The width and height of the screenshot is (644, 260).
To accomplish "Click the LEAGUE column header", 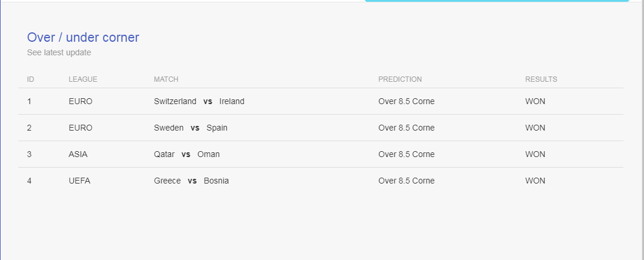I will click(83, 79).
